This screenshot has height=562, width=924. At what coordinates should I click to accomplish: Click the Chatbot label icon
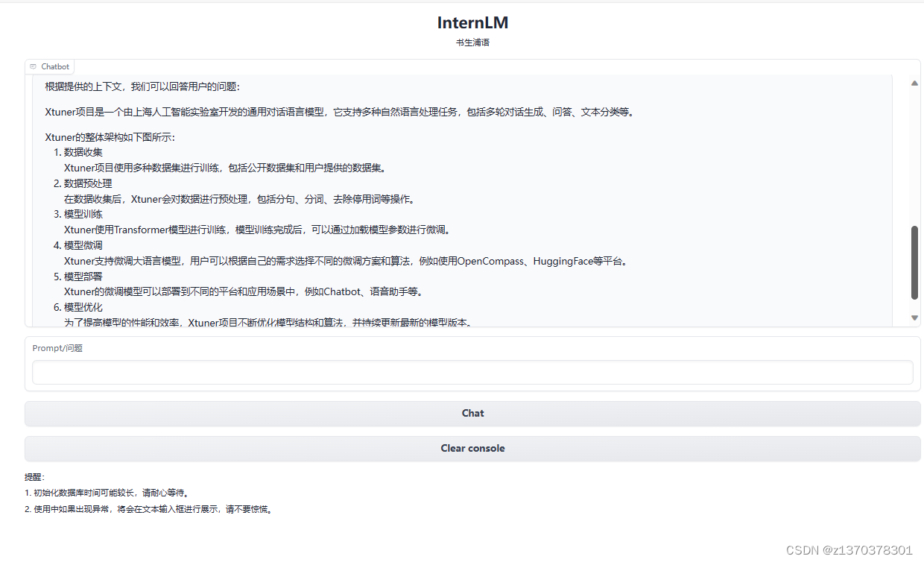pos(33,67)
